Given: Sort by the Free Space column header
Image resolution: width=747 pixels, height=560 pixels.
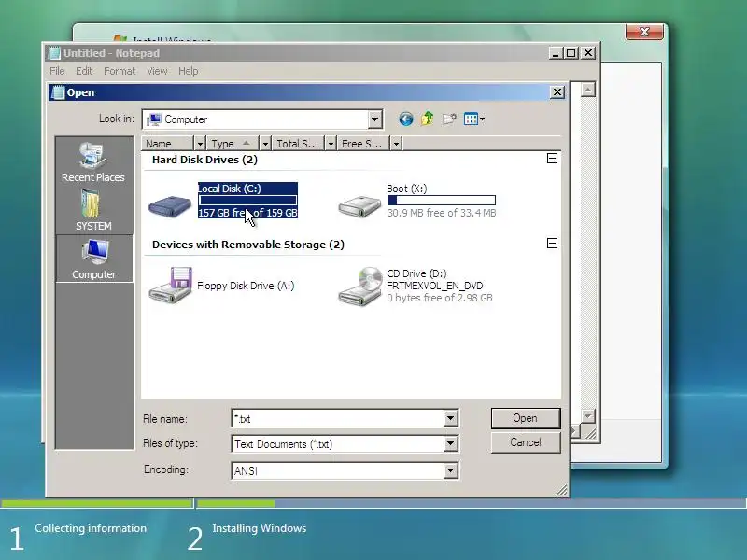Looking at the screenshot, I should tap(362, 144).
